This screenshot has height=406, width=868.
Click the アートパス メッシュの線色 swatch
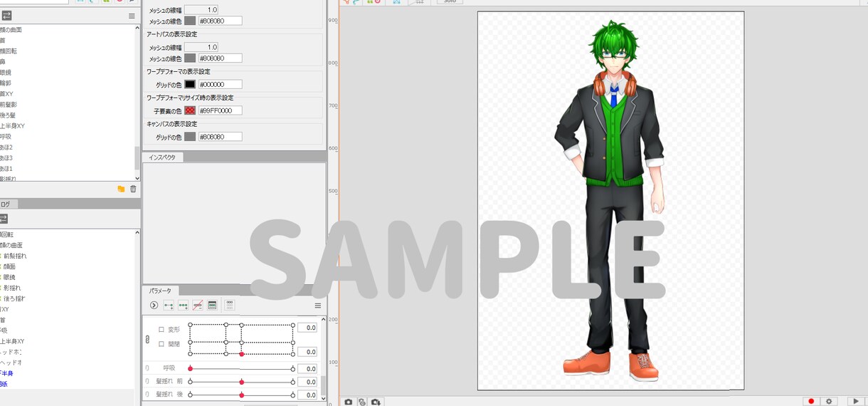tap(190, 58)
